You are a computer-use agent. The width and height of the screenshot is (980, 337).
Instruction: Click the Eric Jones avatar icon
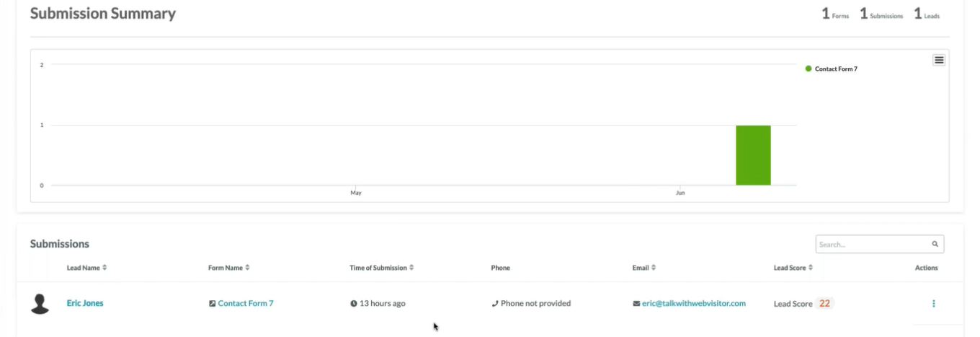coord(40,304)
